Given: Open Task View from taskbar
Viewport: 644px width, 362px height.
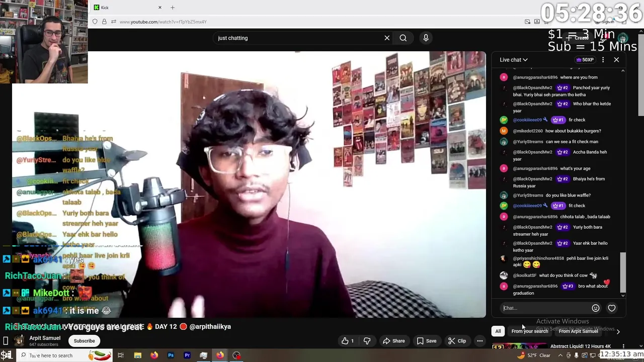Looking at the screenshot, I should (x=121, y=355).
